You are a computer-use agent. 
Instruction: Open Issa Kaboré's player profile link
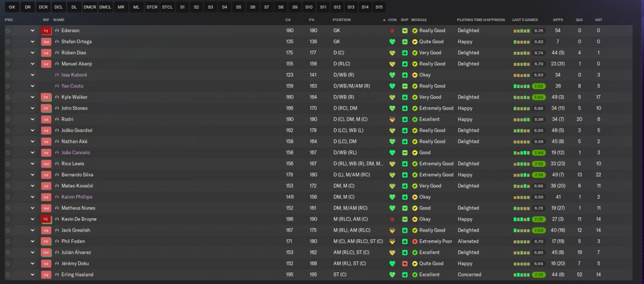pos(74,75)
